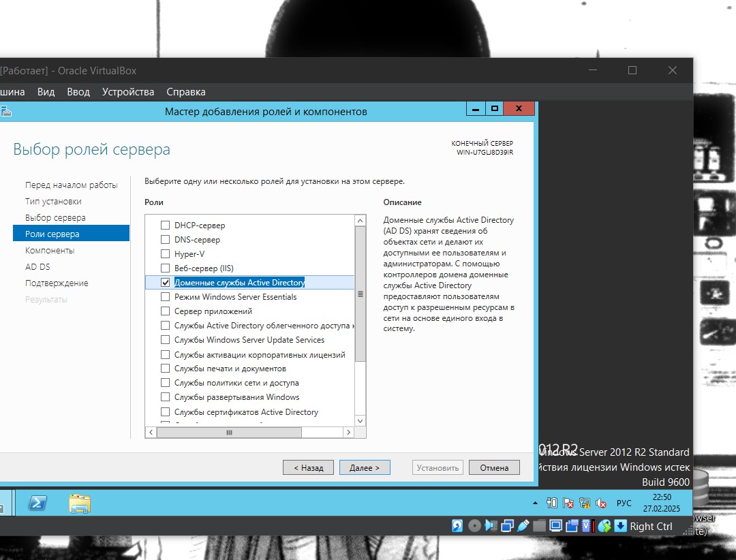
Task: Check Службы печати и документов
Action: click(x=165, y=369)
